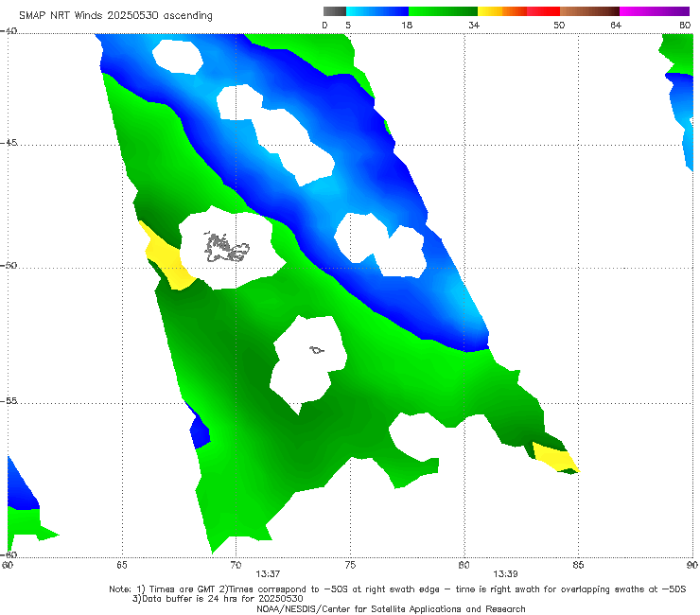The width and height of the screenshot is (700, 615).
Task: Click the brown 50-64 segment of the color bar
Action: pos(589,11)
